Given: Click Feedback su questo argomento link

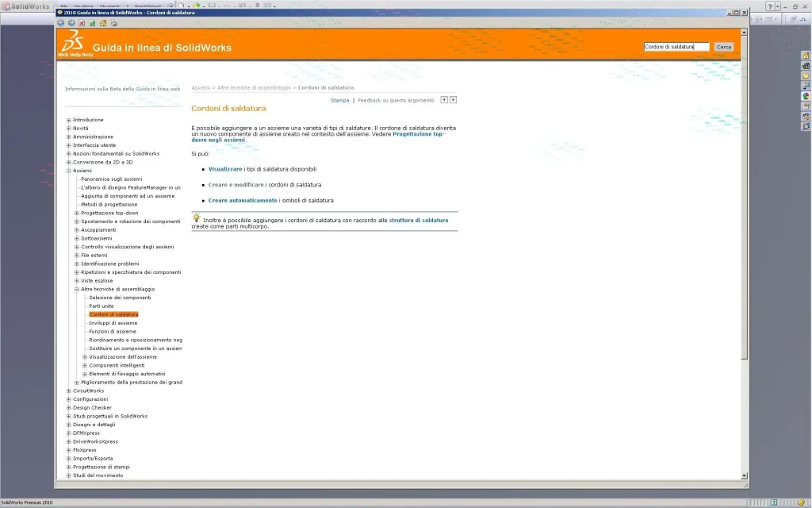Looking at the screenshot, I should [396, 101].
